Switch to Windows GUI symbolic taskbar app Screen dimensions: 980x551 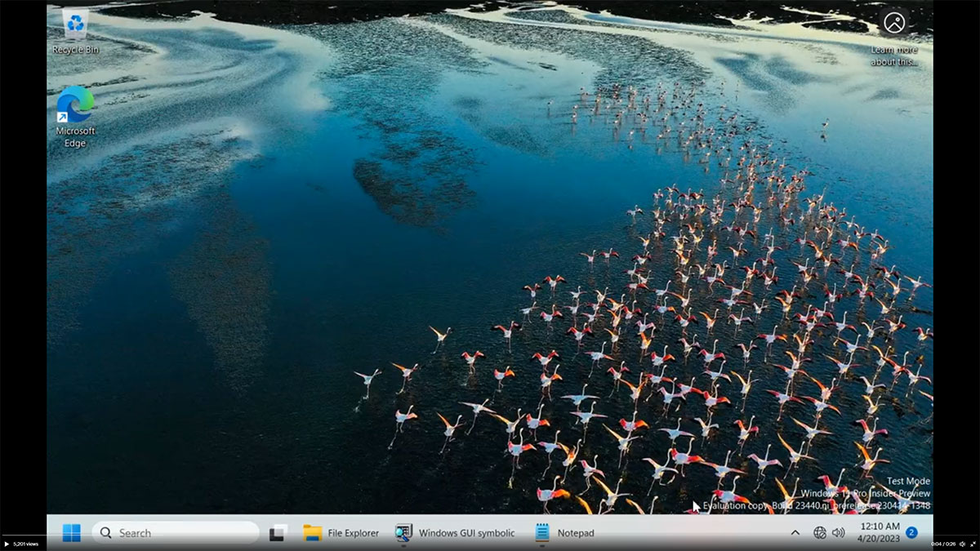[455, 533]
